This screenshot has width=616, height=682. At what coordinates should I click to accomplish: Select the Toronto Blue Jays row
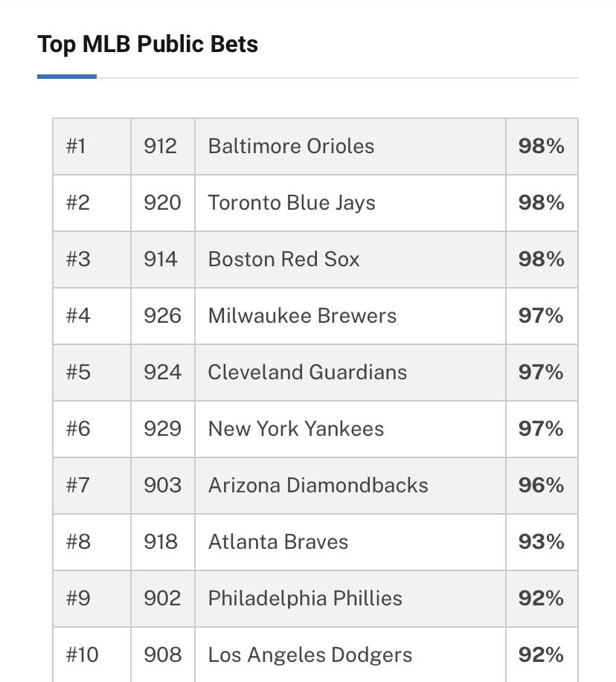[315, 203]
